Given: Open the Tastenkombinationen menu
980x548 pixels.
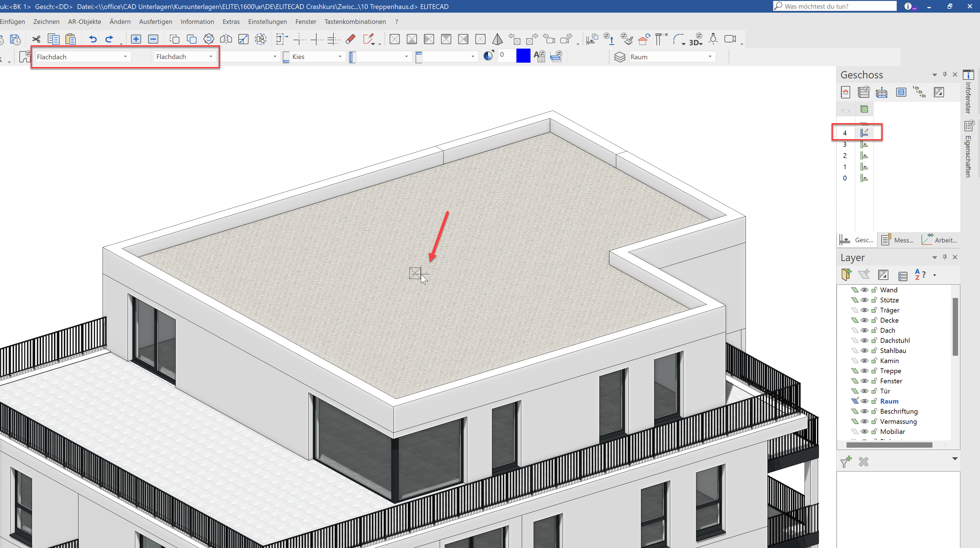Looking at the screenshot, I should point(355,22).
